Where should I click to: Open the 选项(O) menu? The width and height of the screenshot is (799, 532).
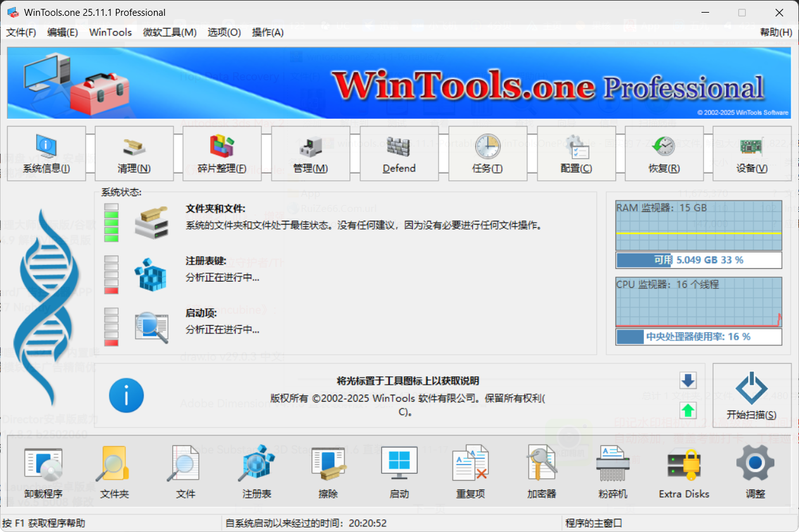point(224,32)
